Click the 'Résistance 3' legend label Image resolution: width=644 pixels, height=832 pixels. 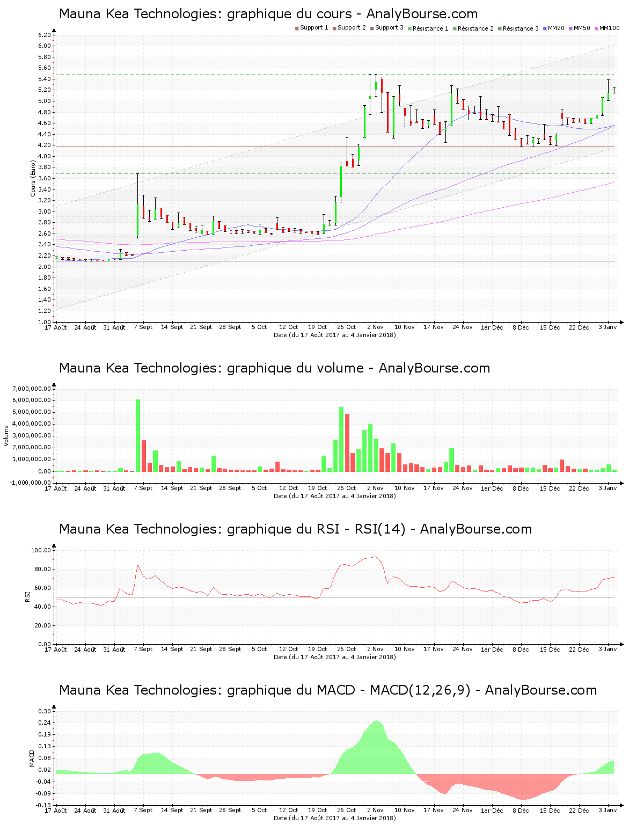tap(521, 28)
